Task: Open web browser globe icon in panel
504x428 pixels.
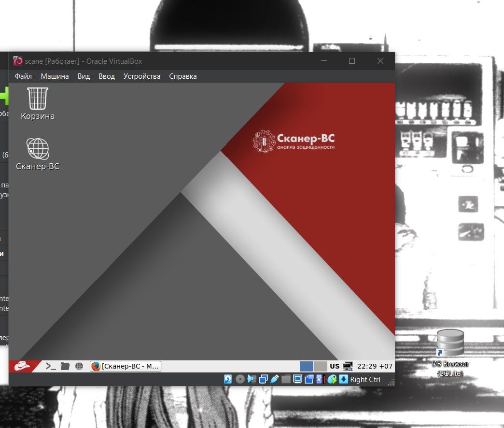Action: click(79, 366)
